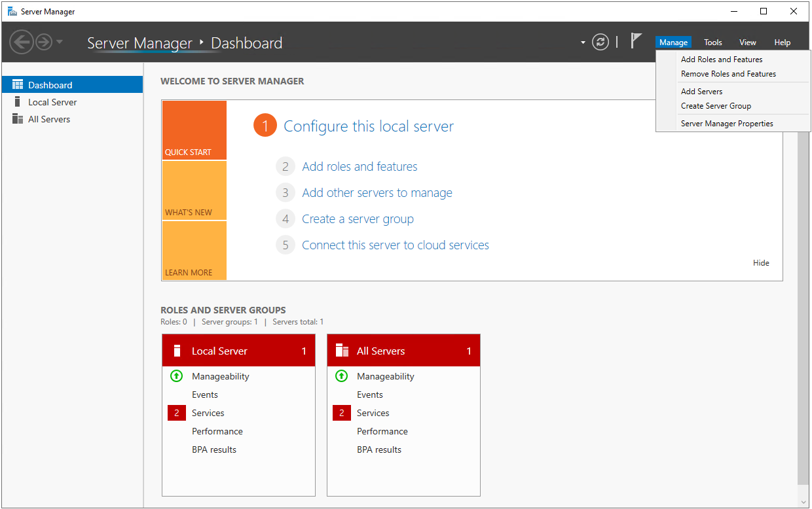
Task: Click Local Server tile count 1
Action: pos(304,351)
